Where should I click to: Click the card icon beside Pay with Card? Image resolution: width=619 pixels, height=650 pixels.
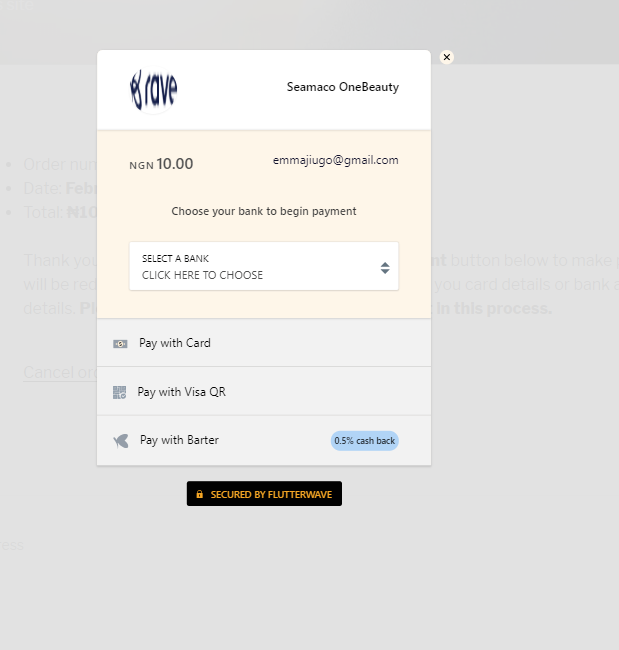click(120, 344)
